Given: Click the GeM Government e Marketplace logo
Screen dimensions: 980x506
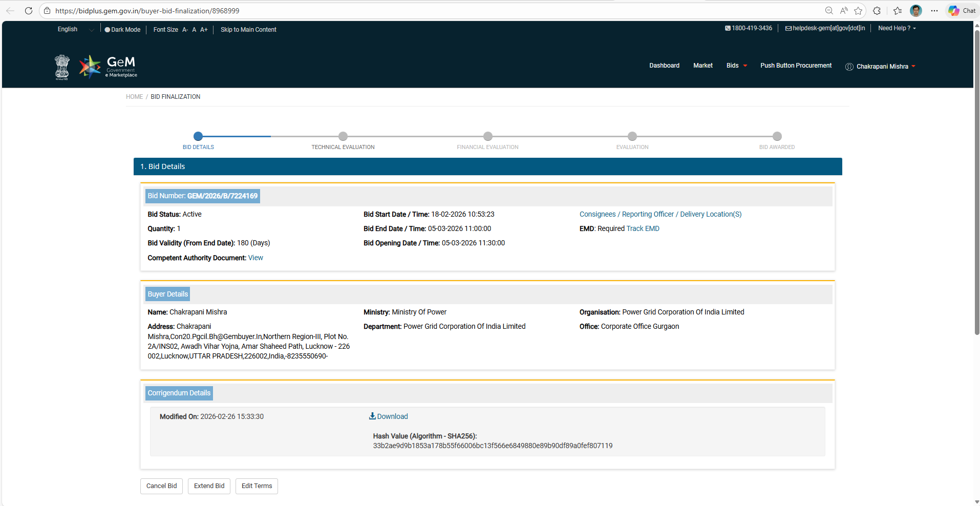Looking at the screenshot, I should (x=108, y=67).
